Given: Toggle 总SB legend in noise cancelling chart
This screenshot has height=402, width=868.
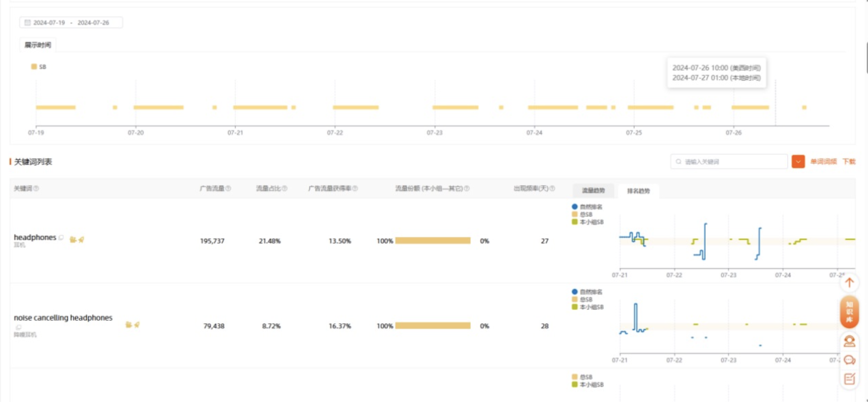Looking at the screenshot, I should tap(583, 299).
